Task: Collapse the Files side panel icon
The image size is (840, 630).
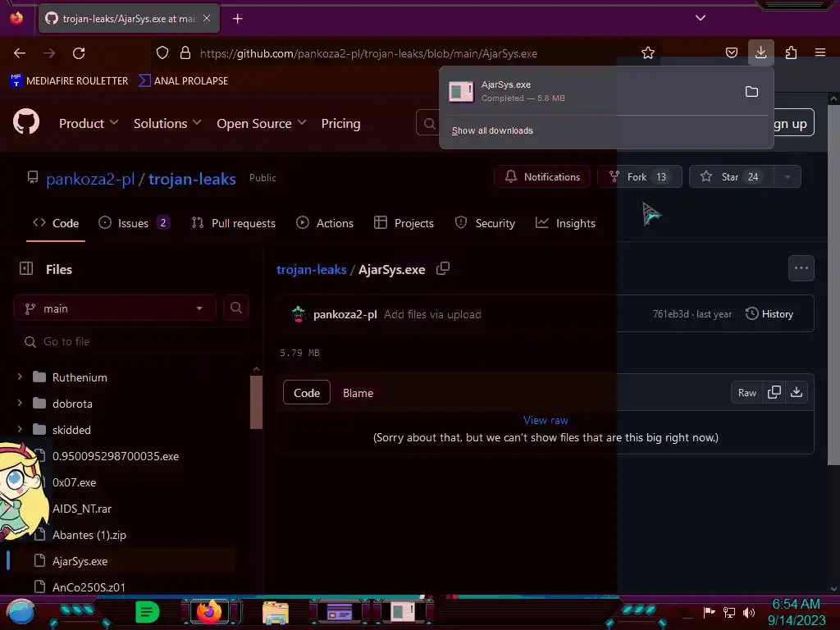Action: click(26, 268)
